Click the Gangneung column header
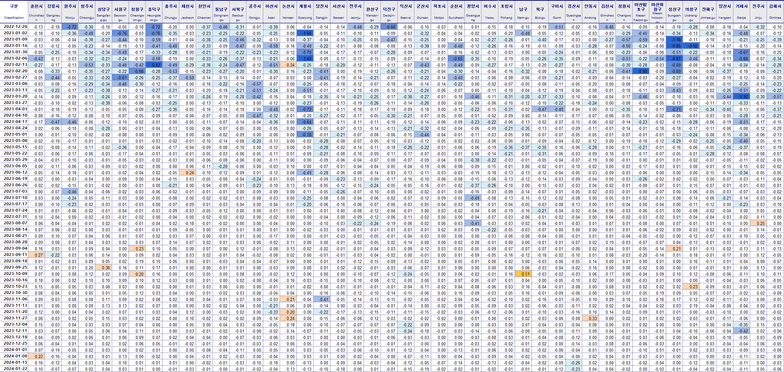Image resolution: width=784 pixels, height=372 pixels. point(53,12)
